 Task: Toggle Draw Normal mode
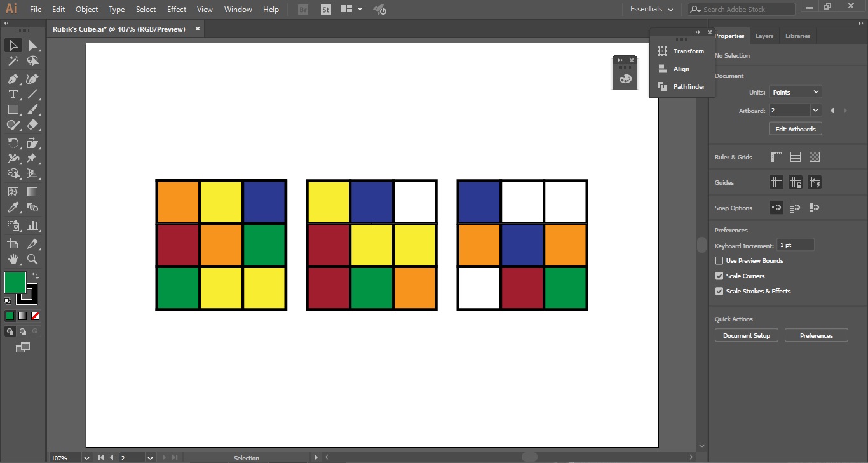click(x=10, y=331)
